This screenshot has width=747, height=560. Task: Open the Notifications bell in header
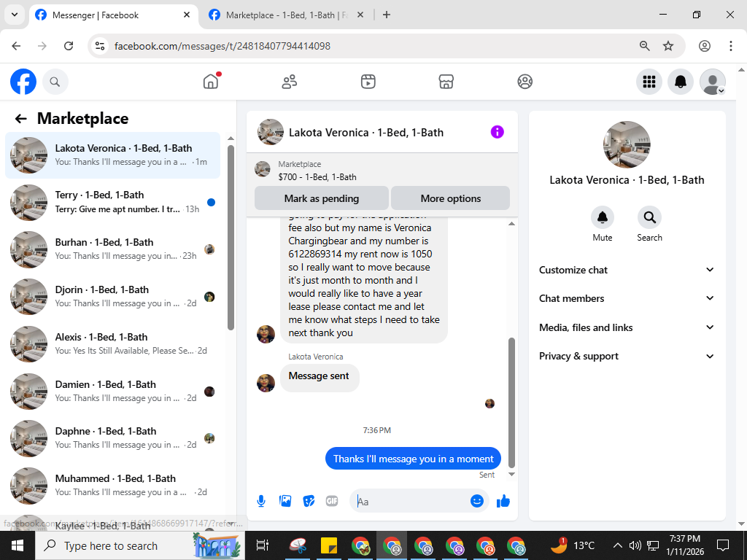pos(681,82)
